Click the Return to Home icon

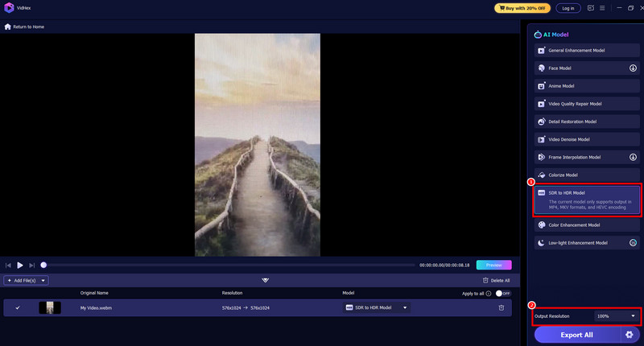click(x=7, y=27)
